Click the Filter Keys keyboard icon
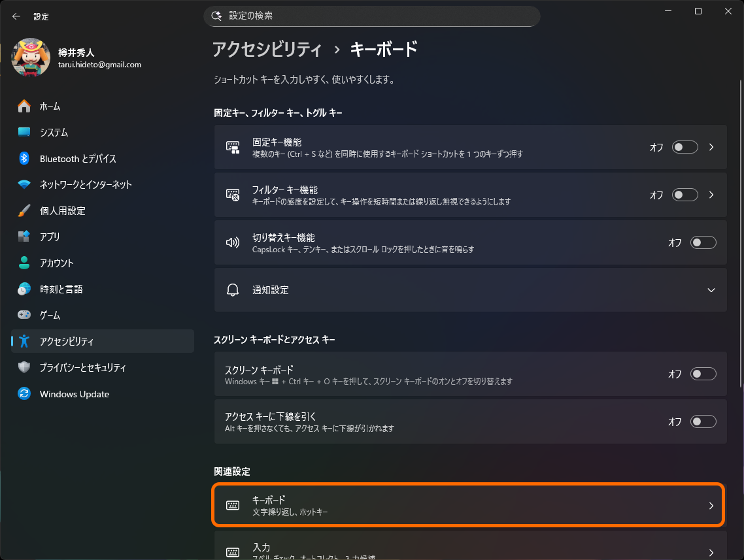 pyautogui.click(x=232, y=194)
